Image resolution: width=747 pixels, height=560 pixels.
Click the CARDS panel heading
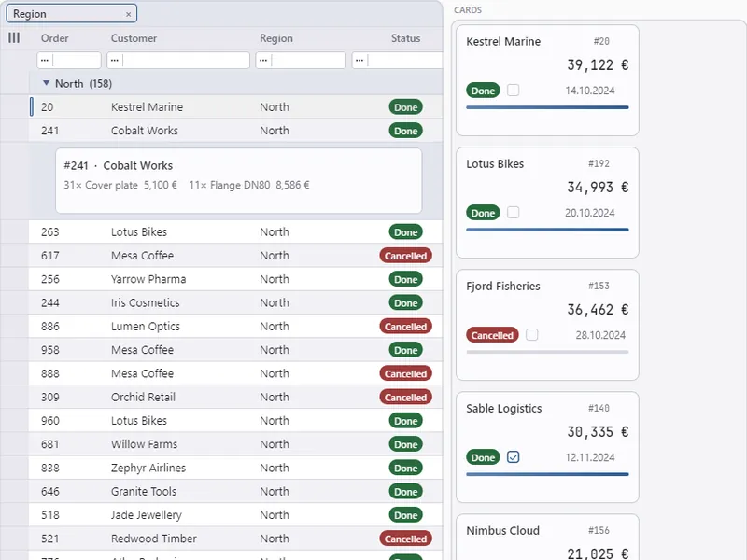coord(468,10)
